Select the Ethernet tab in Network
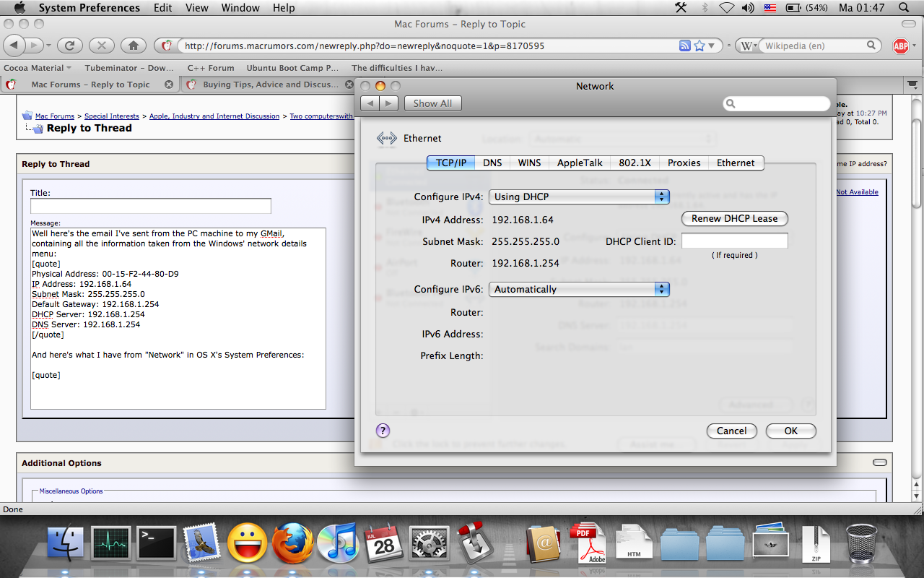The image size is (924, 578). [x=736, y=163]
